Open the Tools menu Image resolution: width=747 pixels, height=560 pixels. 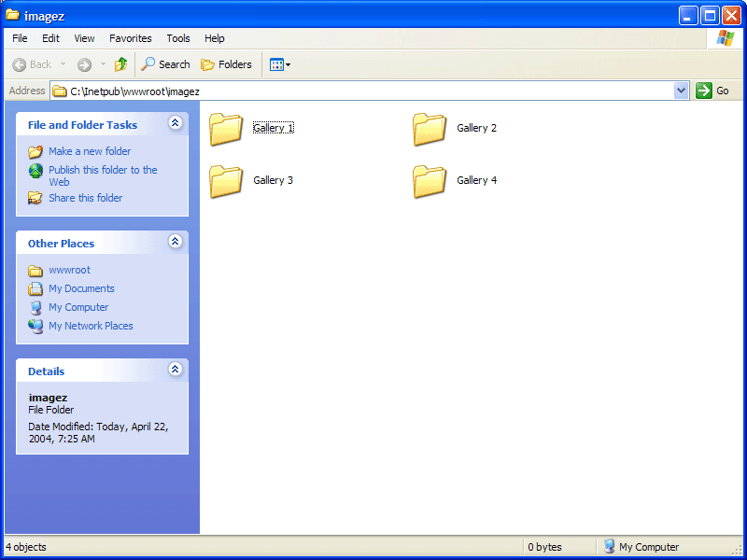(177, 38)
